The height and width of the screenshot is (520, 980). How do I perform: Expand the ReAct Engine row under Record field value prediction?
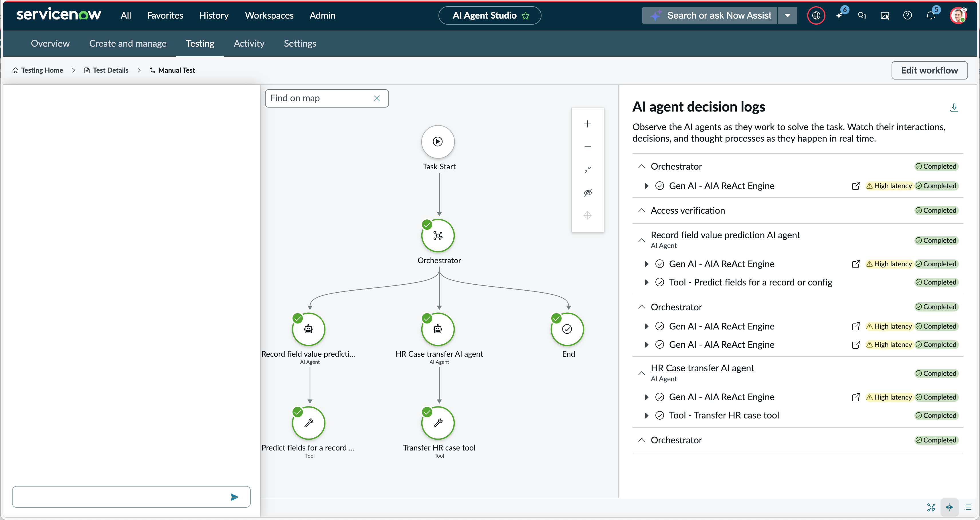click(x=646, y=264)
